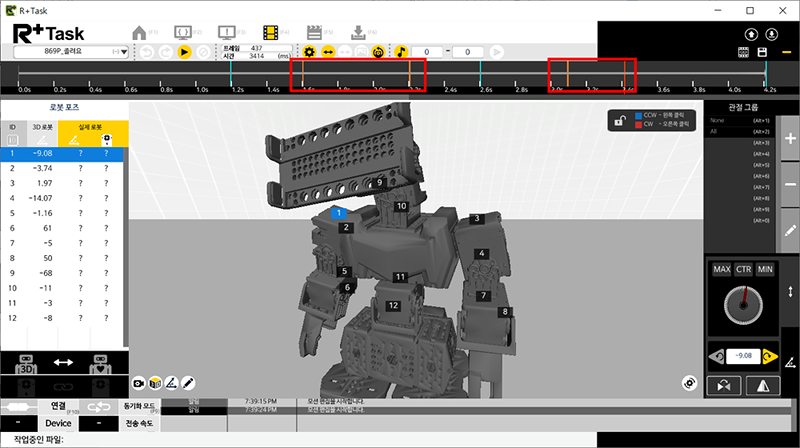
Task: Select the yellow filmstrip motion icon
Action: point(273,31)
